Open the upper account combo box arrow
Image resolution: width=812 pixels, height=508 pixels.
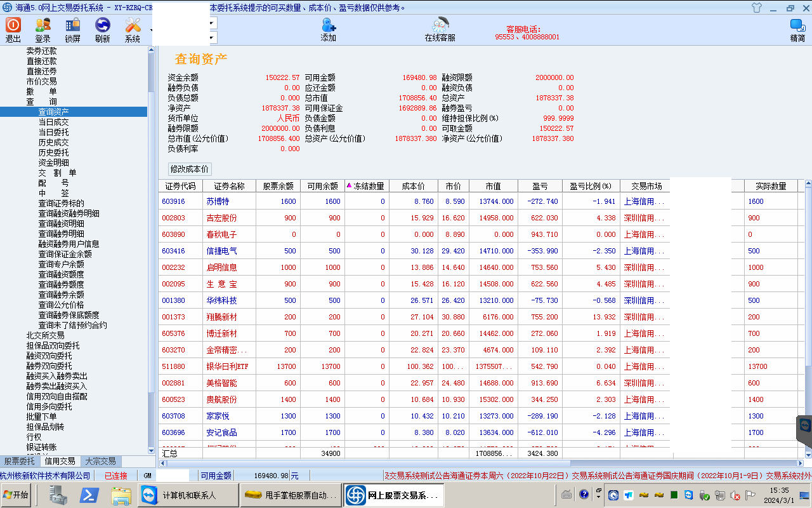coord(212,22)
